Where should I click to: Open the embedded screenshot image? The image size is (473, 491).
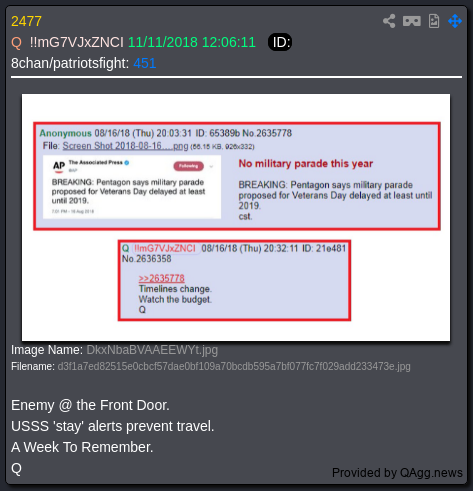coord(236,217)
